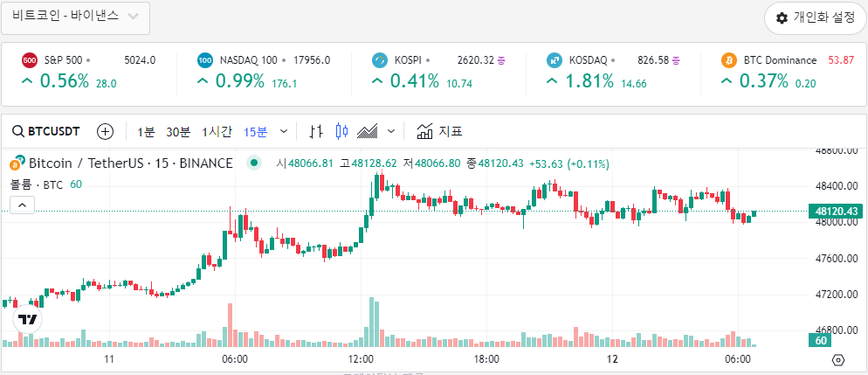
Task: Click the BTC Dominance bitcoin icon
Action: point(730,59)
